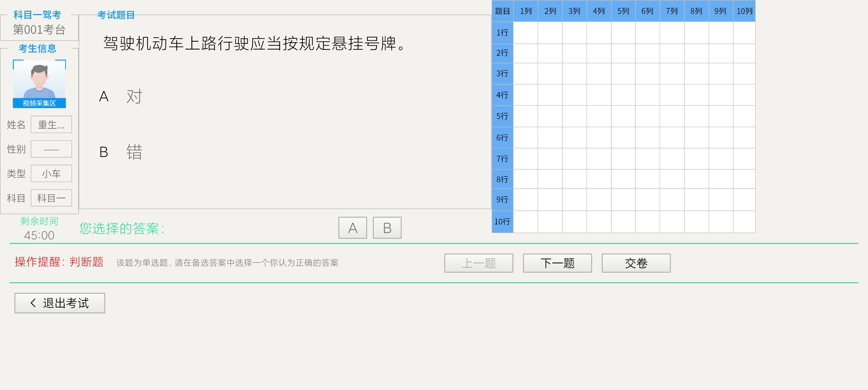The width and height of the screenshot is (868, 390).
Task: Click the 题目 grid corner header
Action: [502, 11]
